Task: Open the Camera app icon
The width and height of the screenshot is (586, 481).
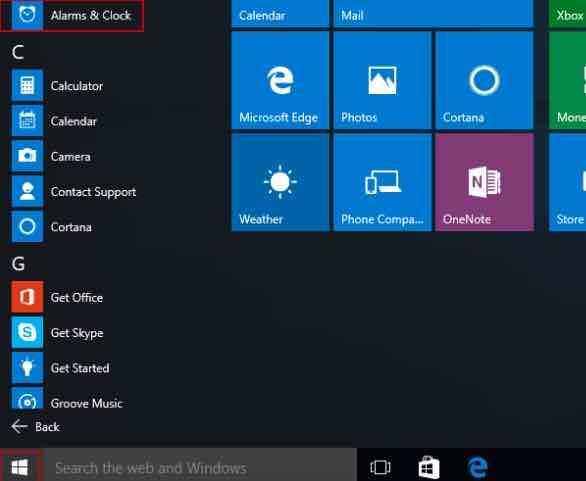Action: (x=27, y=156)
